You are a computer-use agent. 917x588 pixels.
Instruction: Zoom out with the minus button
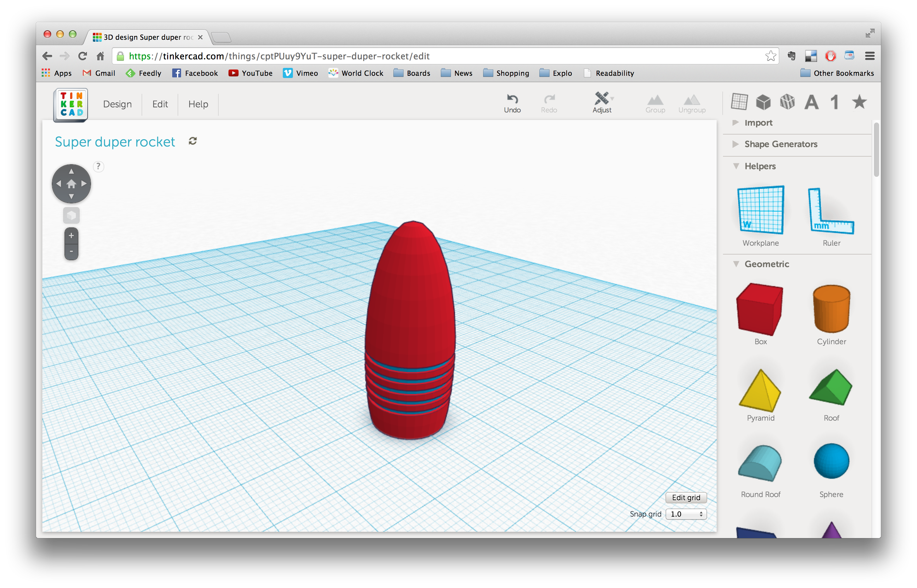tap(71, 251)
